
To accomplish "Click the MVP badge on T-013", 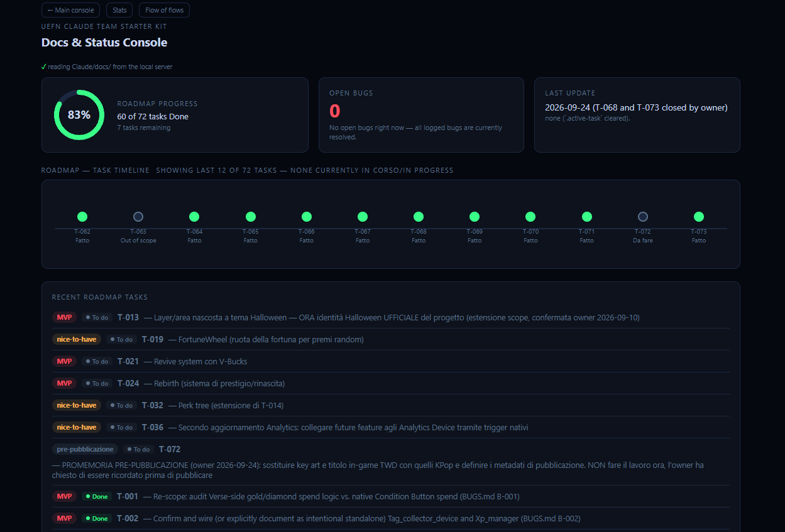I will click(64, 317).
